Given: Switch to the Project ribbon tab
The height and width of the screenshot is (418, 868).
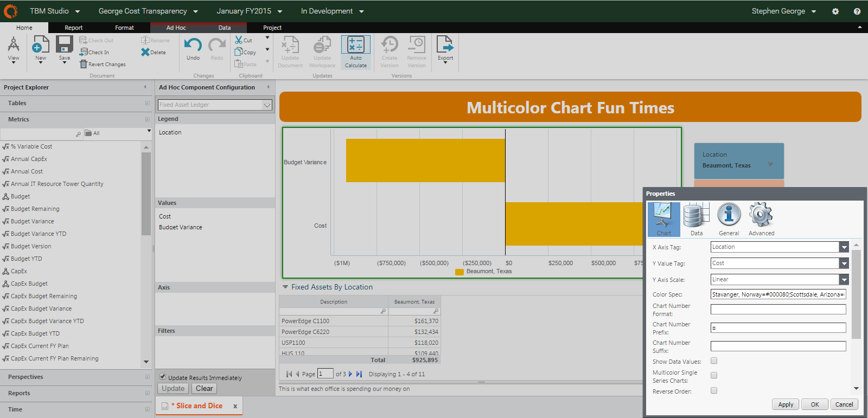Looking at the screenshot, I should (272, 28).
